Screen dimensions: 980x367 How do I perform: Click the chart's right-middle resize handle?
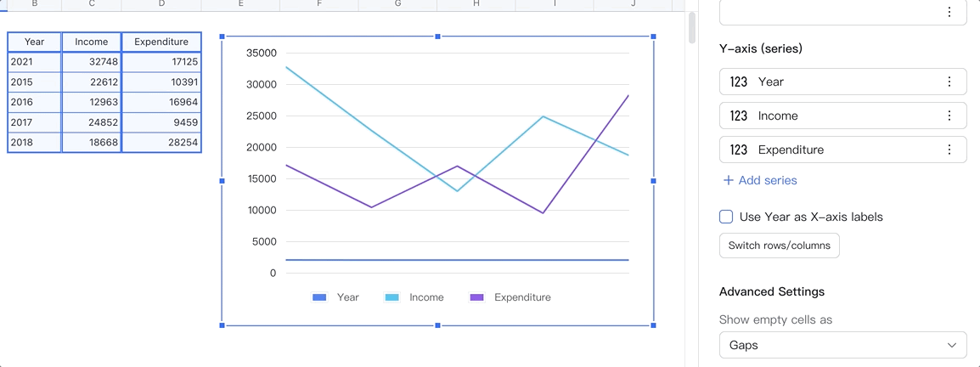(653, 181)
